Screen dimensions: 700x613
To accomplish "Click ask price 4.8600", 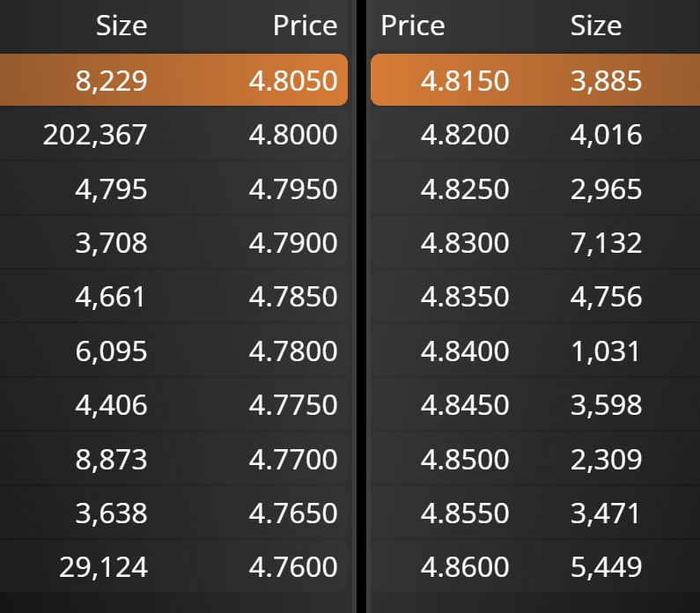I will 464,567.
